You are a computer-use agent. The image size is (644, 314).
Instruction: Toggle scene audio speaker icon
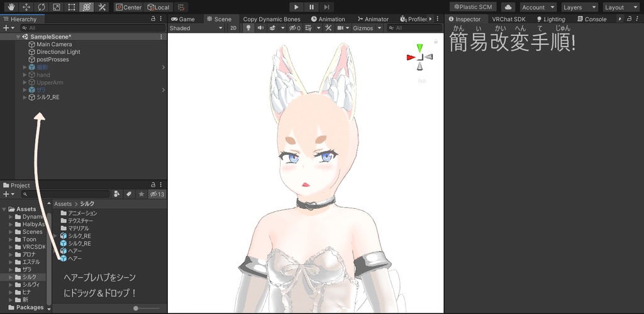260,28
